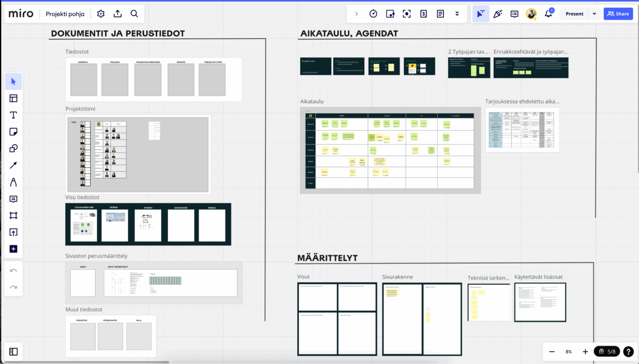Open the search board magnifier
The height and width of the screenshot is (364, 639).
click(134, 14)
